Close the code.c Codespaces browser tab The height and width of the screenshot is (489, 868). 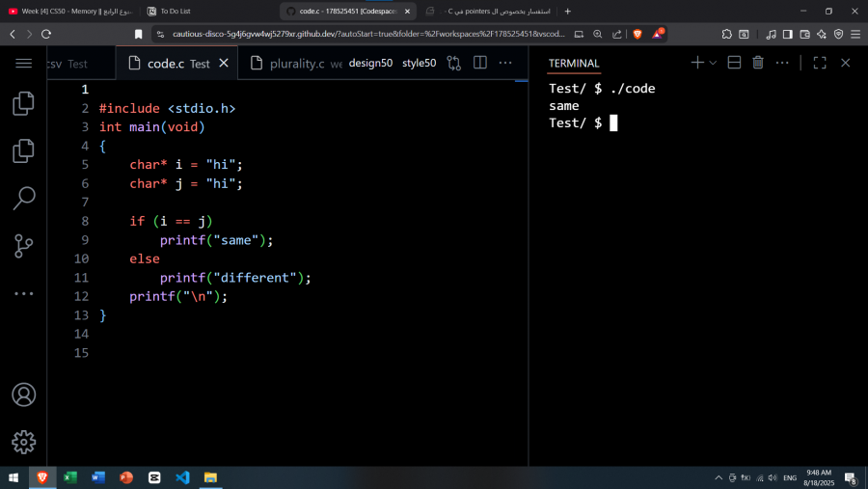(407, 11)
